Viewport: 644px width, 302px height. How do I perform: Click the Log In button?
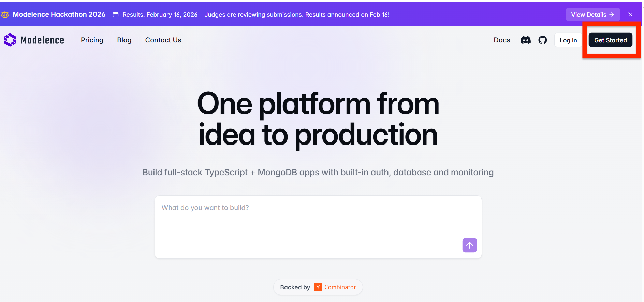point(568,40)
